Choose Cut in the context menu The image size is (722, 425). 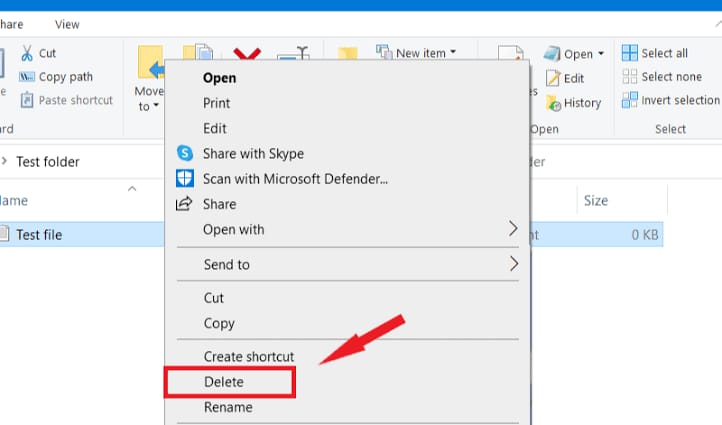pyautogui.click(x=214, y=298)
